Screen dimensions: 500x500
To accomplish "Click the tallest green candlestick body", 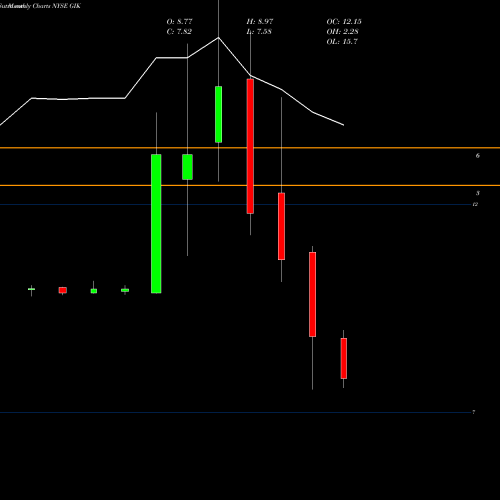I will pyautogui.click(x=156, y=224).
